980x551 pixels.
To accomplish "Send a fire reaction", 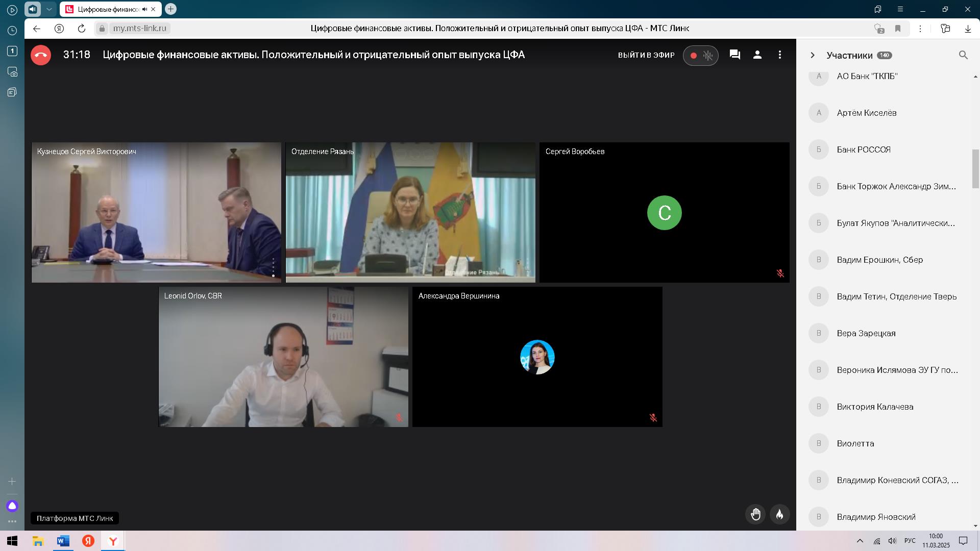I will pos(779,514).
